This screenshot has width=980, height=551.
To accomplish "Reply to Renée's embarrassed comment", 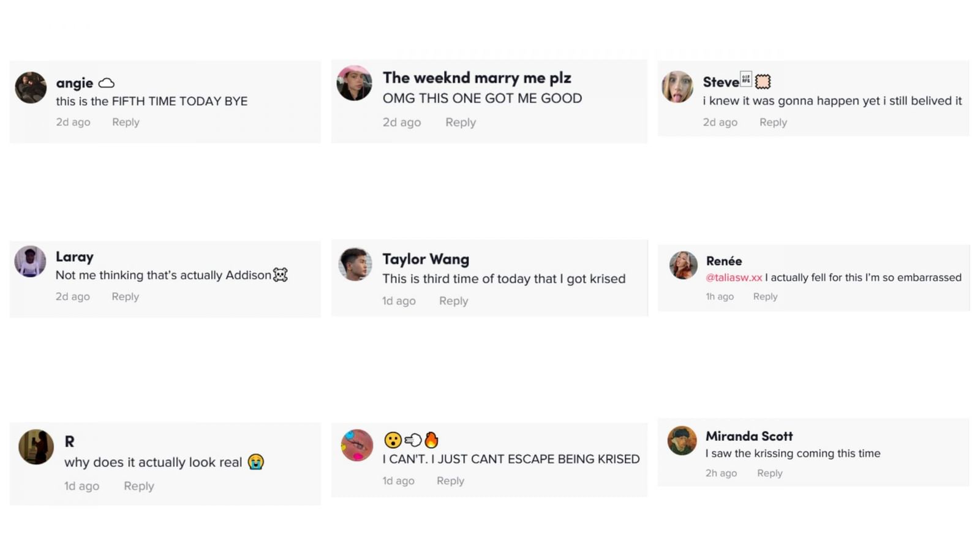I will coord(765,296).
